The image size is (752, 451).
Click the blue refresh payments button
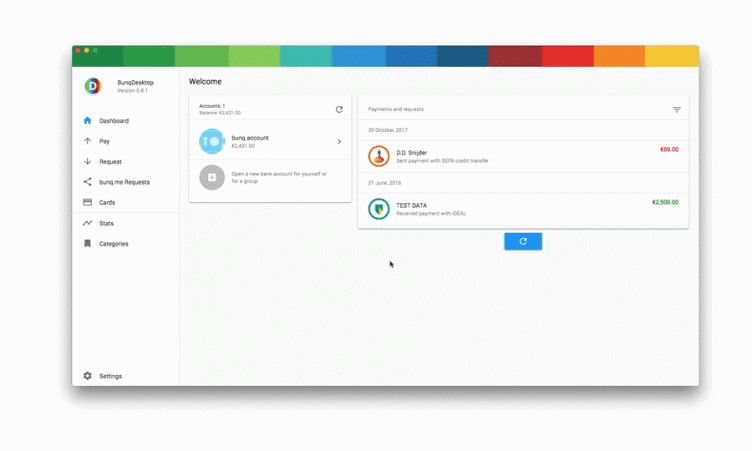(x=523, y=241)
